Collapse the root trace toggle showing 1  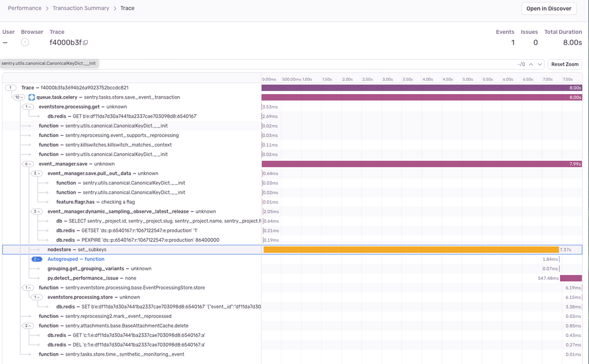tap(10, 88)
